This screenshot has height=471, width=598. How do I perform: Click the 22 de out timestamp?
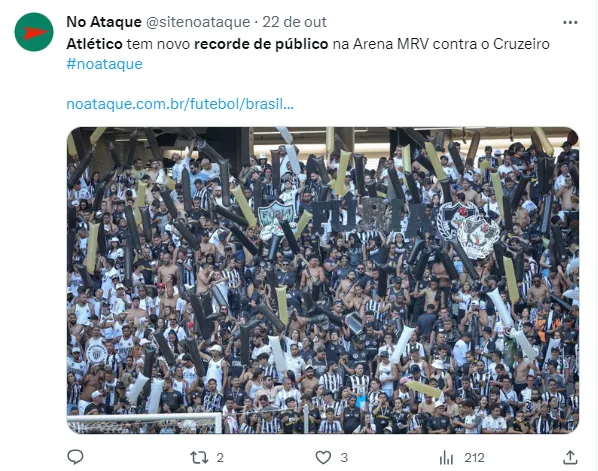(294, 22)
